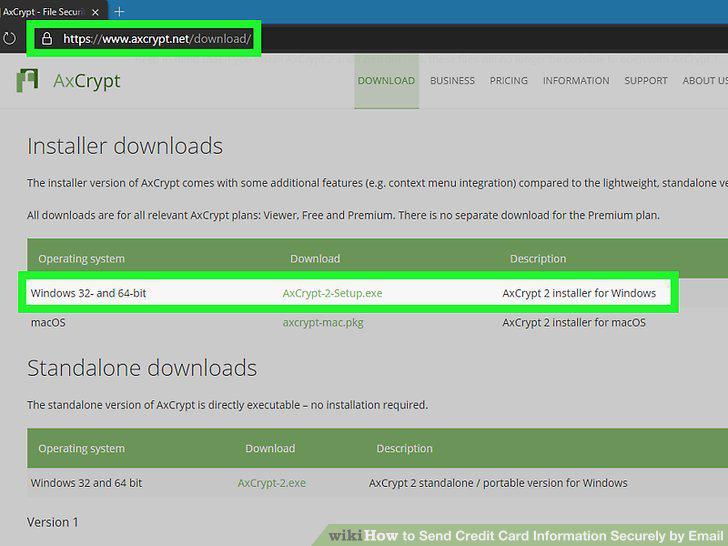Download axcrypt-mac.pkg installer
Viewport: 728px width, 546px height.
[323, 323]
